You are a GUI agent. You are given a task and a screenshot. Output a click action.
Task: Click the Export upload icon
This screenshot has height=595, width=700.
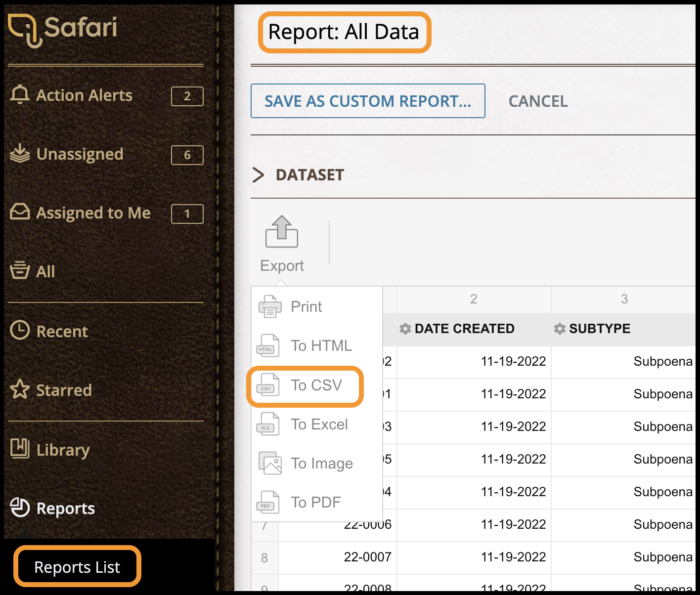pyautogui.click(x=281, y=232)
